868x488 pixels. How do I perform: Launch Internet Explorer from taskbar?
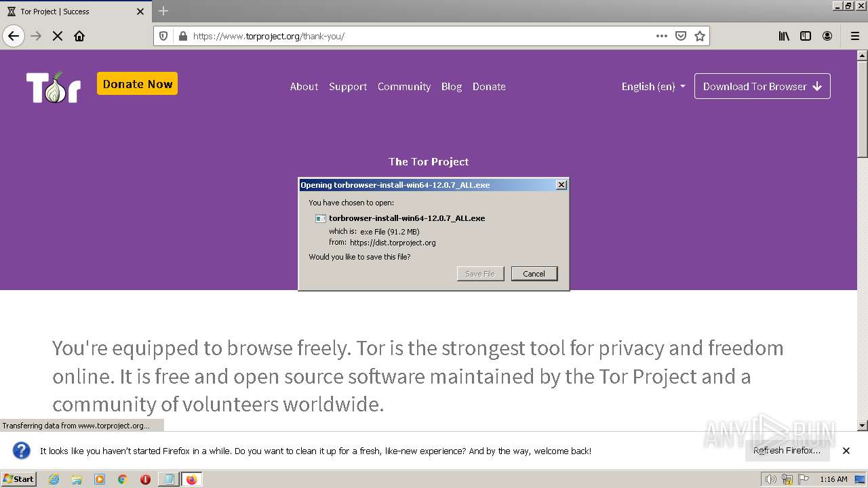(x=54, y=479)
